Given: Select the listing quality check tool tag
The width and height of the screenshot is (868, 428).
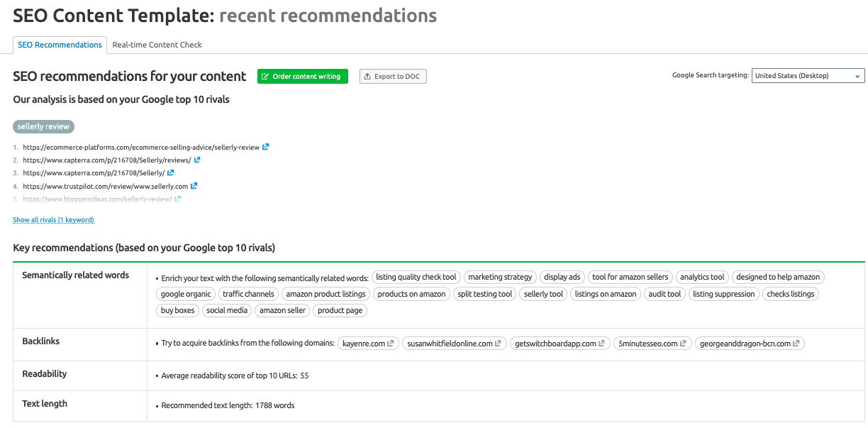Looking at the screenshot, I should 416,277.
